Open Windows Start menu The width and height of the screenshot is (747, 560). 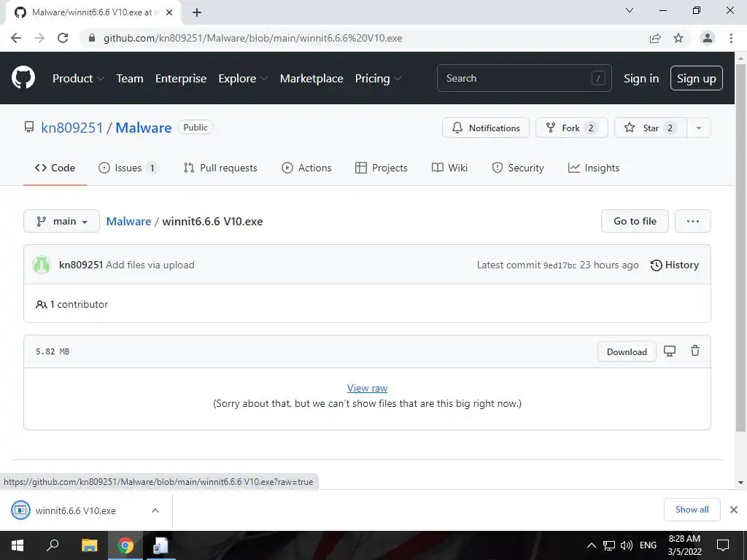click(18, 545)
